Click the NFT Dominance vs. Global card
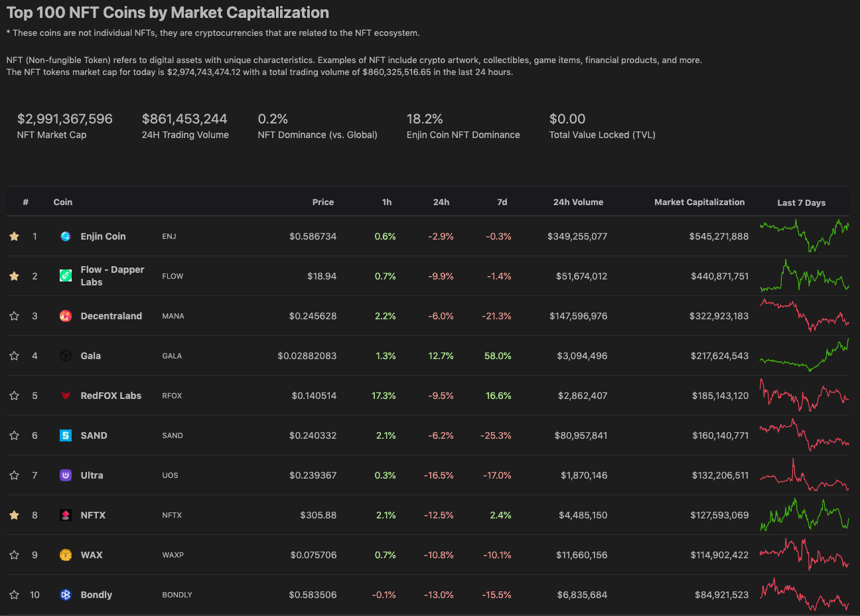 318,126
